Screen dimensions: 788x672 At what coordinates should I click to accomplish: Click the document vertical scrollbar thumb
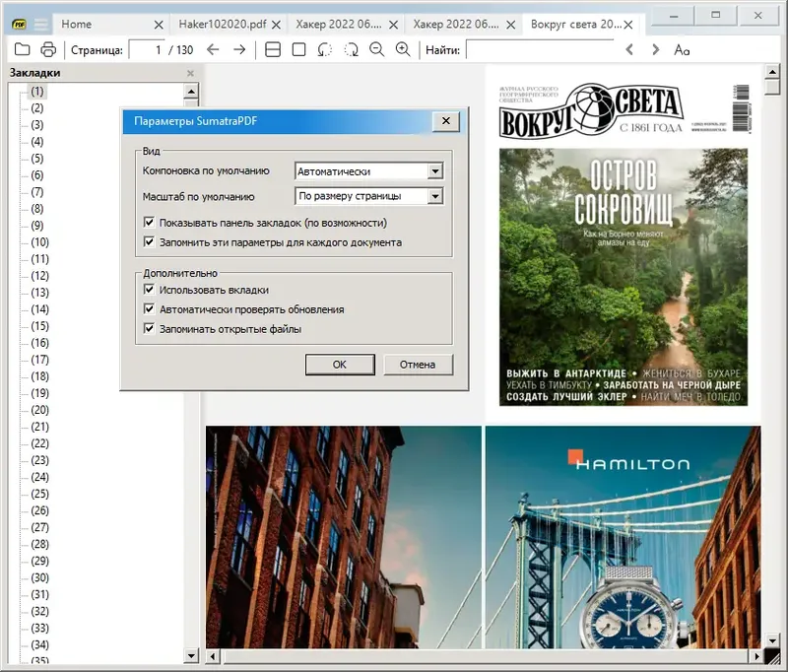click(772, 87)
